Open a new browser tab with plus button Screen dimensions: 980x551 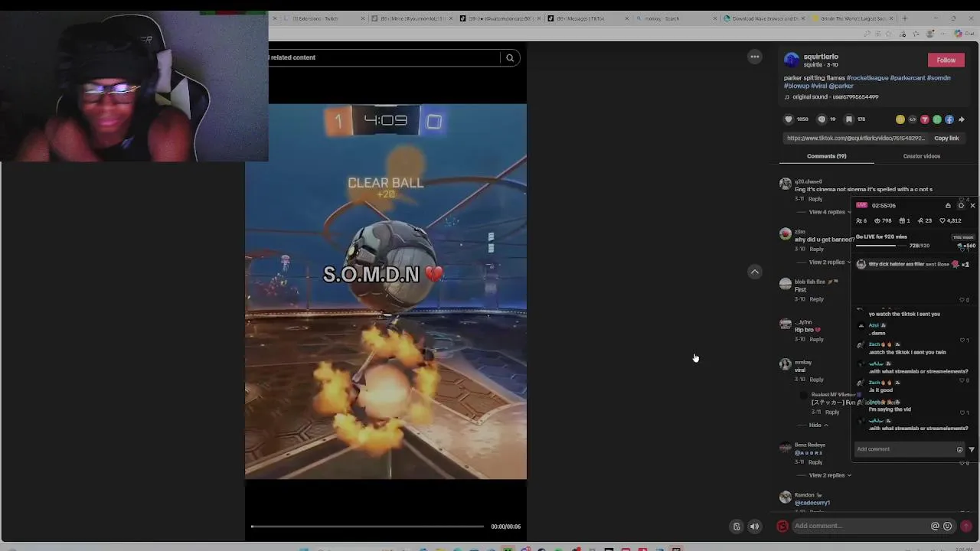point(904,18)
